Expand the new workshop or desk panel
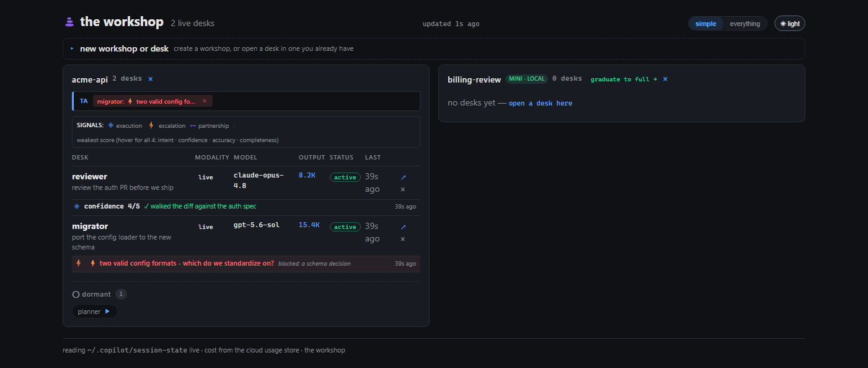Viewport: 868px width, 368px height. point(434,48)
